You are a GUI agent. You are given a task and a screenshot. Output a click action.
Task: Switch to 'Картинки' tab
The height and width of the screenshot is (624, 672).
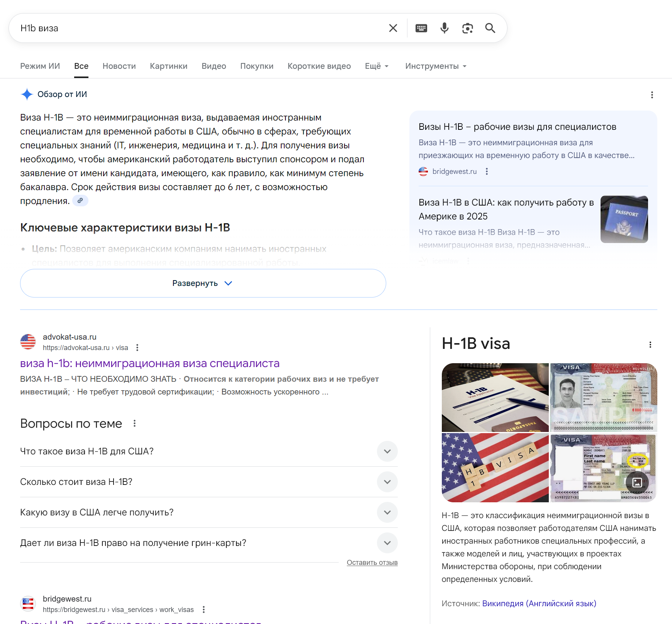point(169,66)
